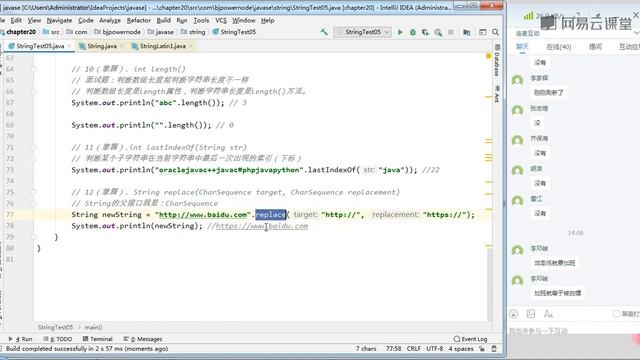Open the Project Structure icon
This screenshot has height=360, width=640.
pyautogui.click(x=466, y=32)
